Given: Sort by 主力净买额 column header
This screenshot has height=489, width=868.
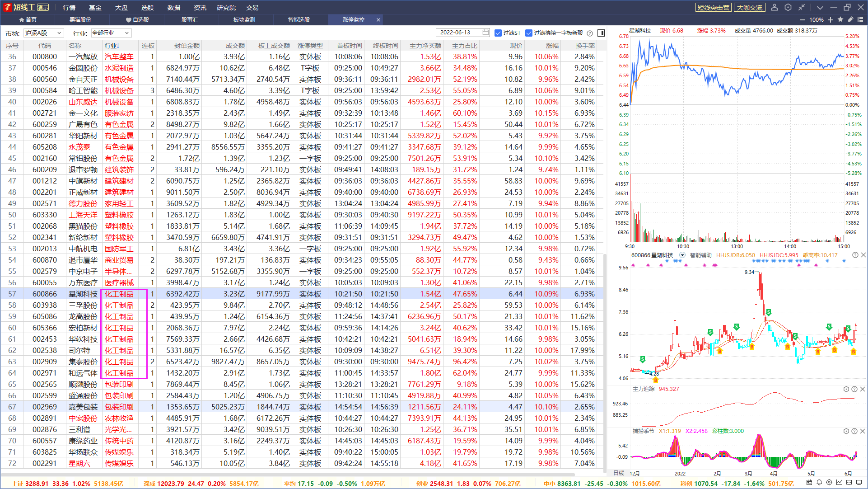Looking at the screenshot, I should click(x=425, y=46).
